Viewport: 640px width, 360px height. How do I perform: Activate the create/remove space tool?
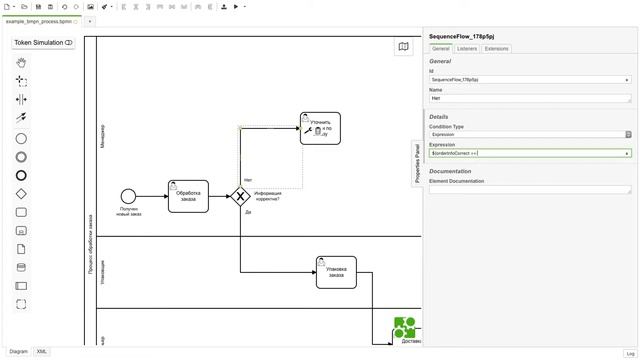tap(21, 99)
